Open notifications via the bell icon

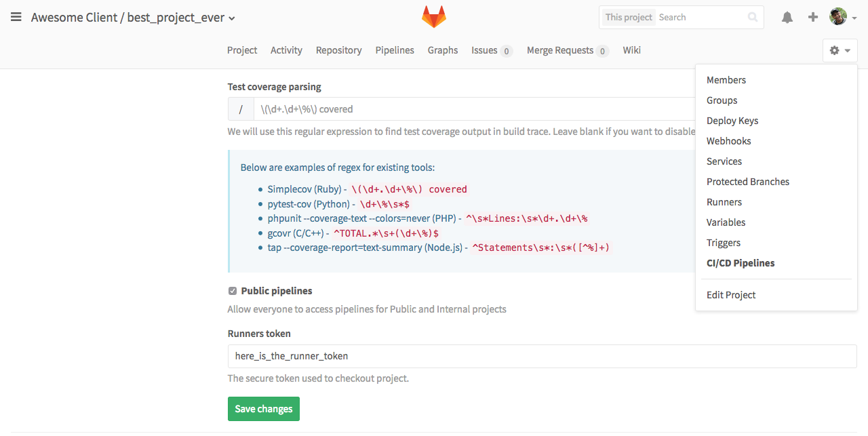click(787, 17)
